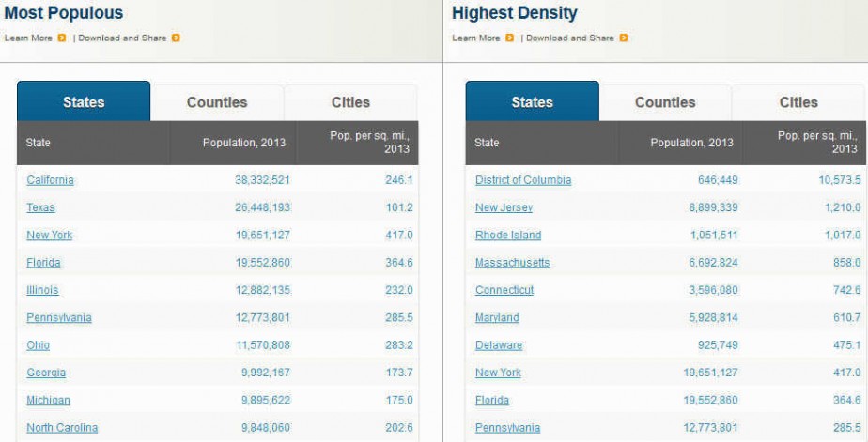
Task: Select States tab in Highest Density panel
Action: click(x=532, y=101)
